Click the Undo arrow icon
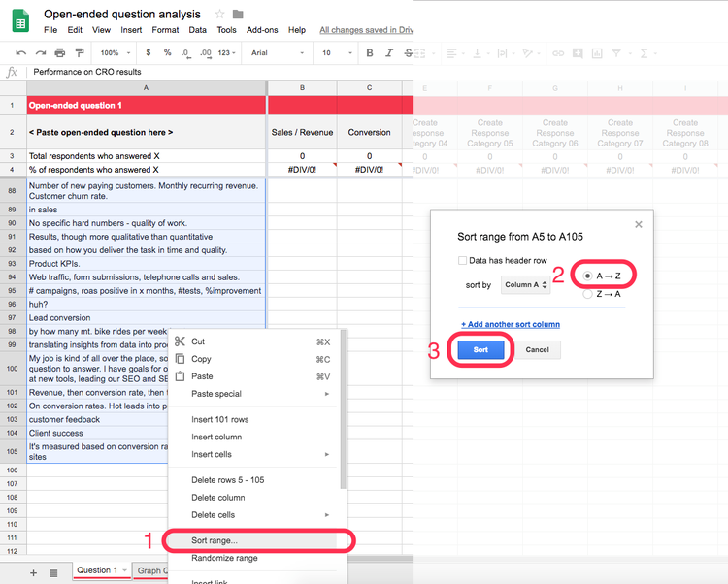The height and width of the screenshot is (584, 728). (x=21, y=53)
